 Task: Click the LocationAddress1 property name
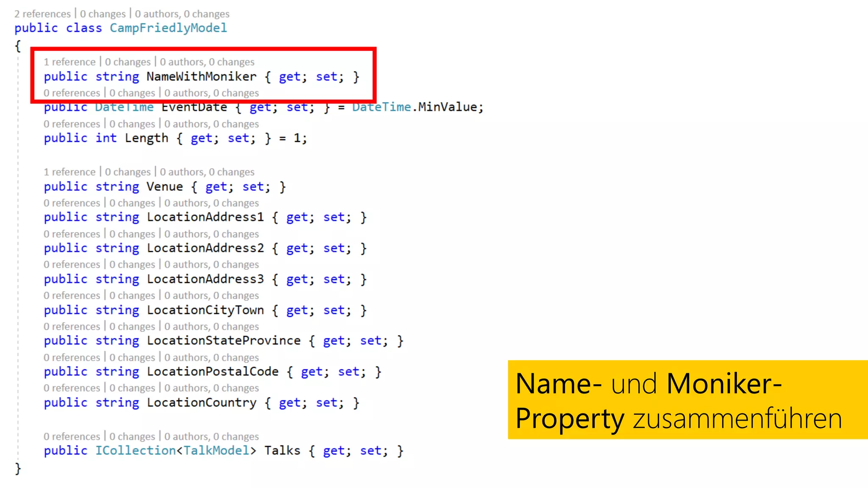[x=206, y=217]
